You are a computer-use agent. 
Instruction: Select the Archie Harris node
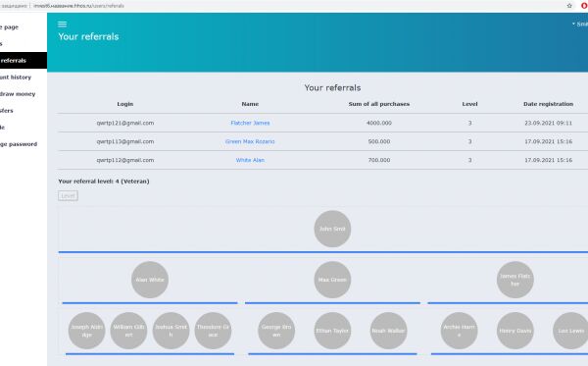(459, 331)
